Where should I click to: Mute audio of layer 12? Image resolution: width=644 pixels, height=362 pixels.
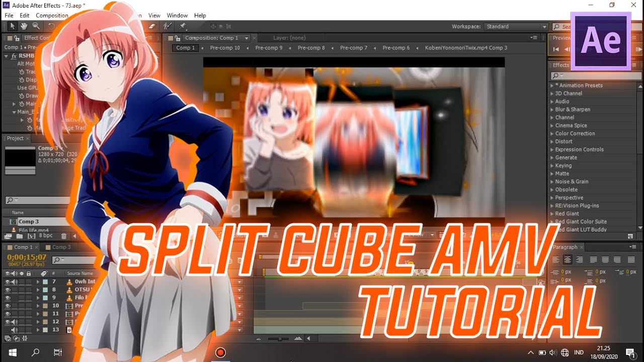click(15, 322)
